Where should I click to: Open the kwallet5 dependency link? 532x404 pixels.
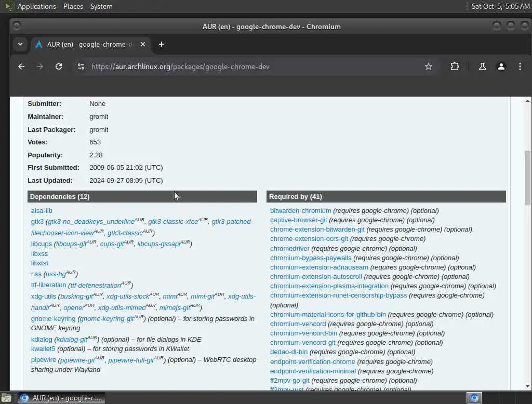coord(43,349)
